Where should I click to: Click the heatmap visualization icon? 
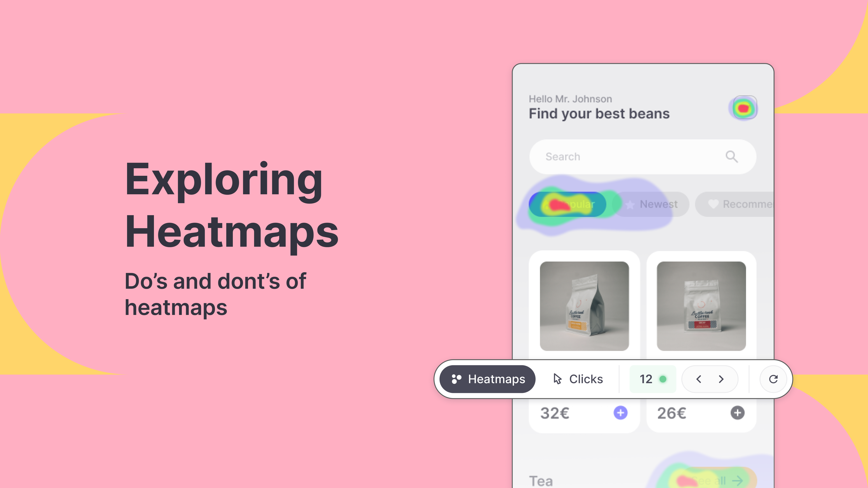click(456, 379)
